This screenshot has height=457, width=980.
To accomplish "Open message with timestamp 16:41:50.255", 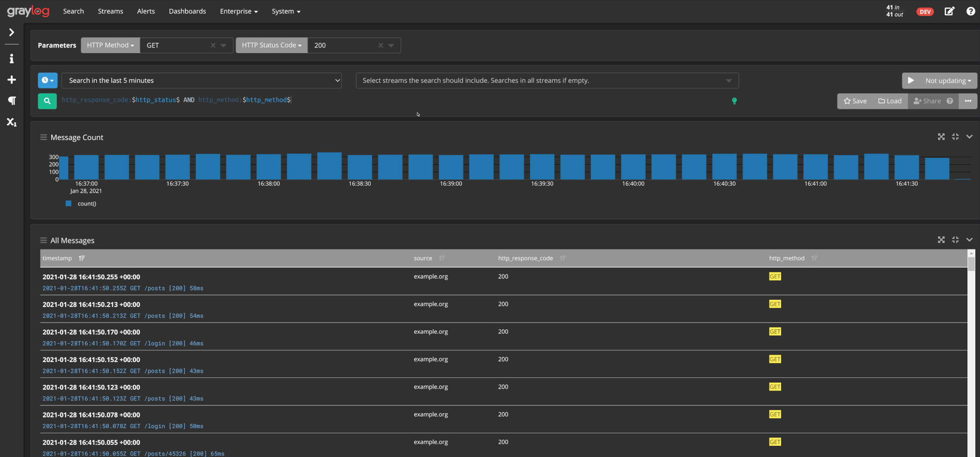I will (91, 277).
